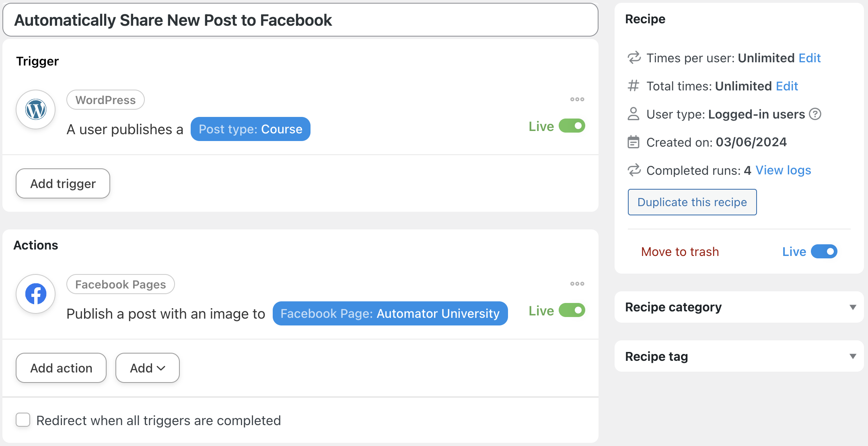Open the Facebook action's three-dot menu
868x446 pixels.
(577, 284)
